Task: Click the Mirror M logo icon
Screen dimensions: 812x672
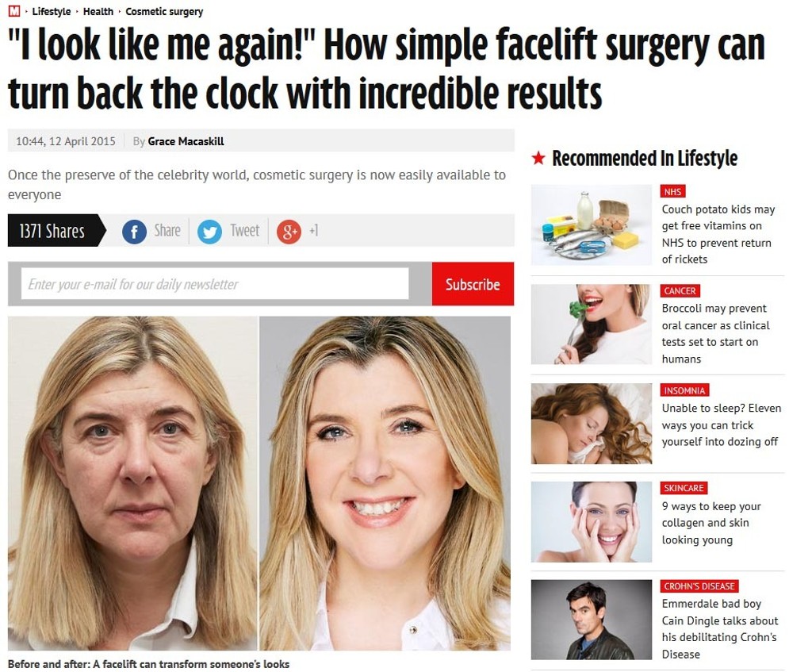Action: pos(14,11)
